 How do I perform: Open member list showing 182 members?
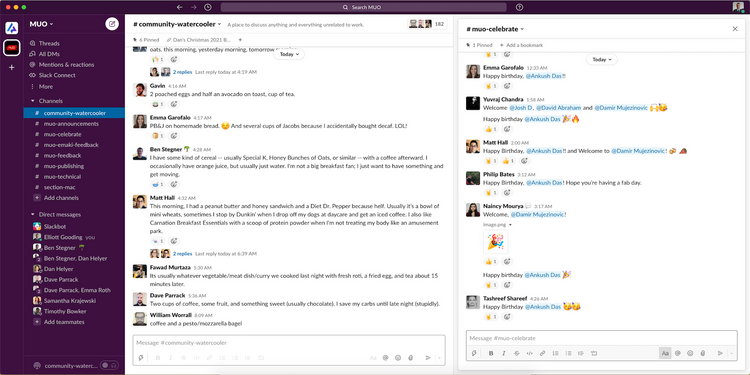pos(427,24)
